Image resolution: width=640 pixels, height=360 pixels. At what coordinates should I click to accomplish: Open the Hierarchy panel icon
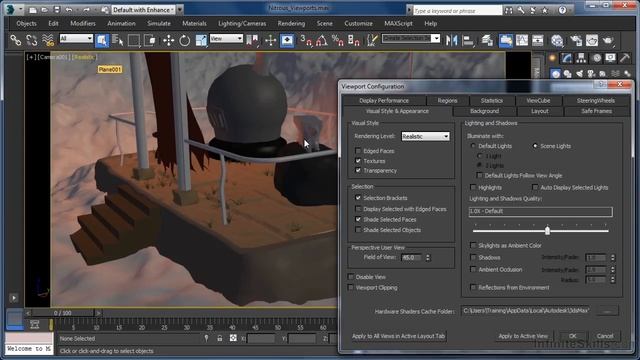[581, 58]
